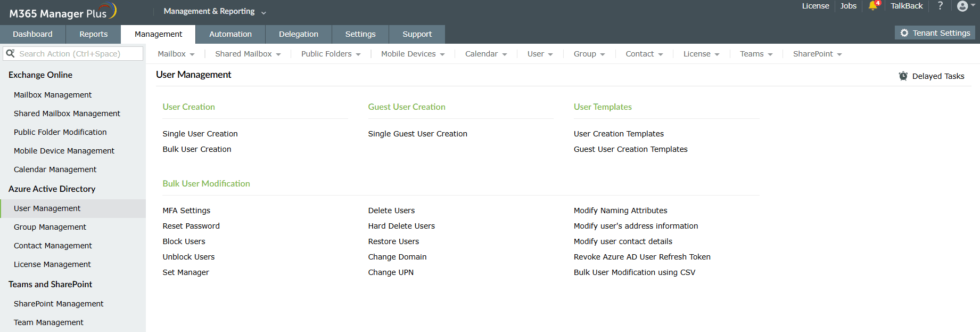This screenshot has height=332, width=980.
Task: Expand the Management & Reporting dropdown
Action: pyautogui.click(x=215, y=11)
